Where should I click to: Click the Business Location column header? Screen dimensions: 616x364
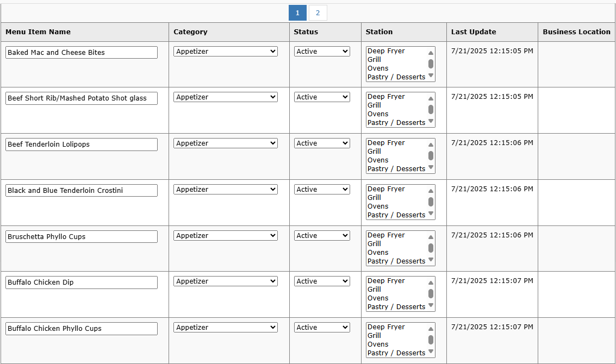tap(577, 32)
